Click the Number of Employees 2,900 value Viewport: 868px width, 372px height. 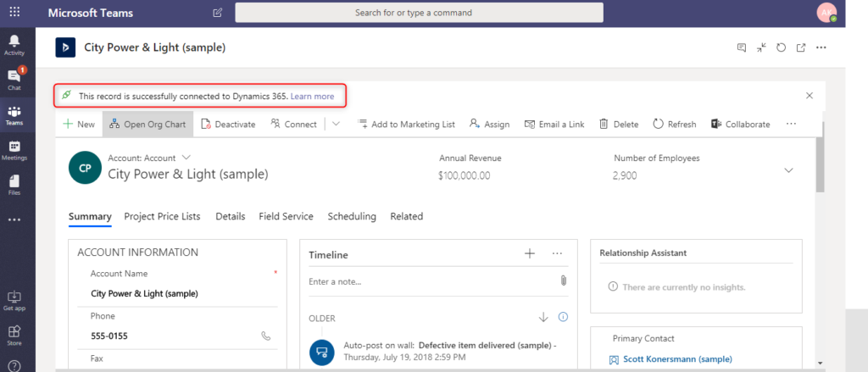tap(625, 175)
